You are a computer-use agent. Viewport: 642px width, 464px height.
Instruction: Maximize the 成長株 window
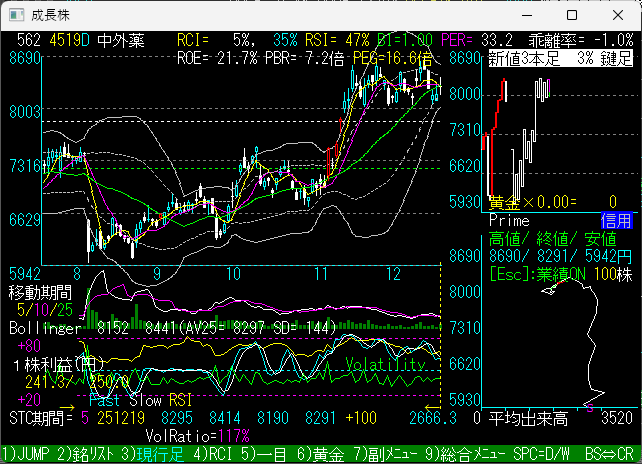[x=571, y=16]
